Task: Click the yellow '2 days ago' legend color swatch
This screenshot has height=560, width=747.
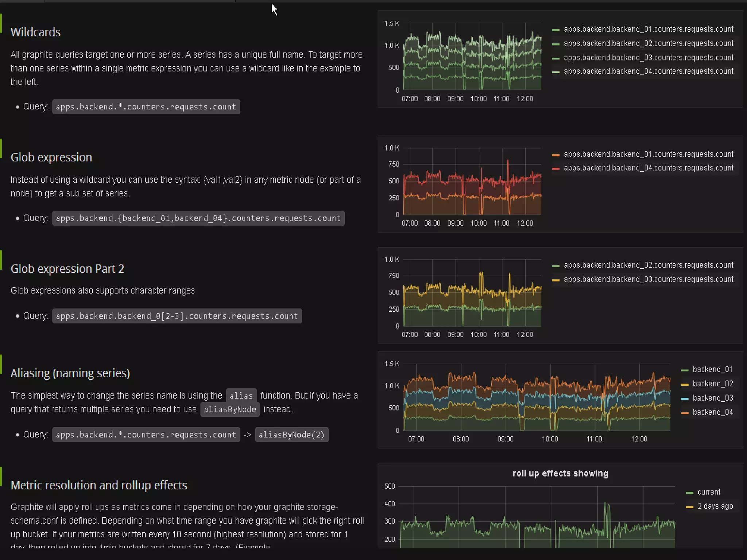Action: [x=689, y=507]
